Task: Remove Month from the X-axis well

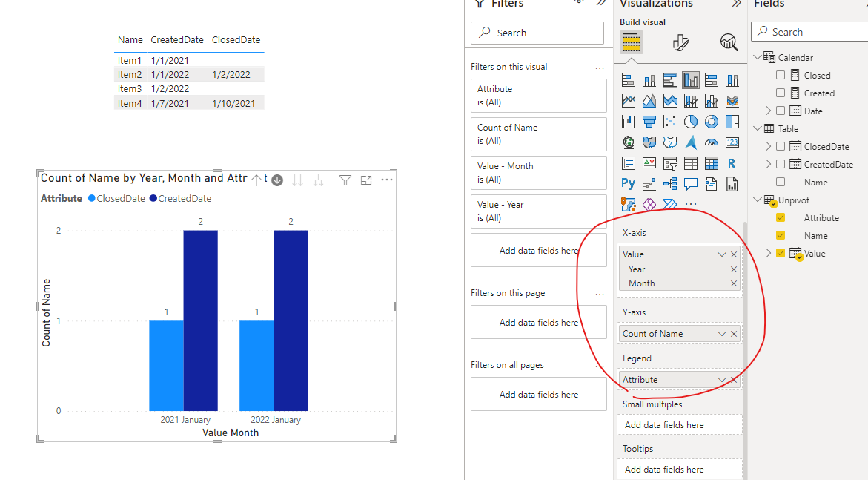Action: coord(734,283)
